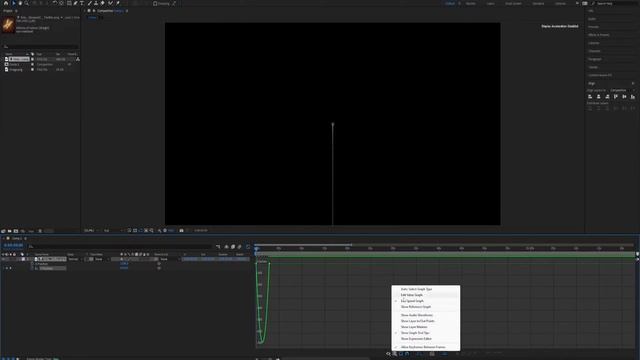The height and width of the screenshot is (360, 640).
Task: Switch to the Standard workspace
Action: tap(538, 3)
